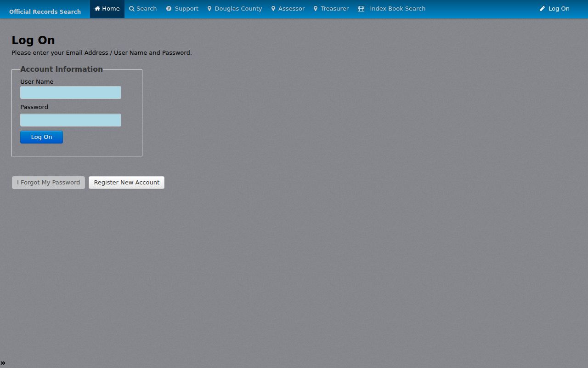The image size is (588, 368).
Task: Click the Home house icon
Action: [97, 9]
